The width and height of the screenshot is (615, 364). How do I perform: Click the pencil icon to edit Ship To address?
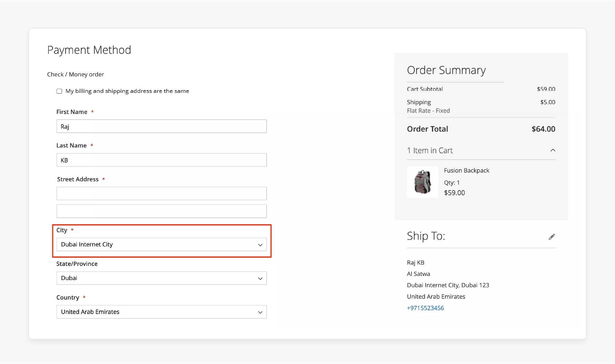click(552, 236)
